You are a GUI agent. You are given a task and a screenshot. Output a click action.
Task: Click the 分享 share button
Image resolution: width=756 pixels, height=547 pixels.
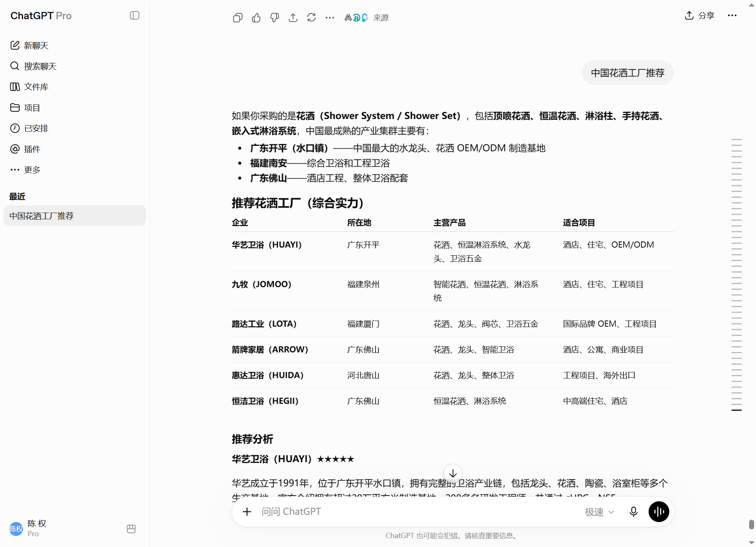[x=700, y=15]
